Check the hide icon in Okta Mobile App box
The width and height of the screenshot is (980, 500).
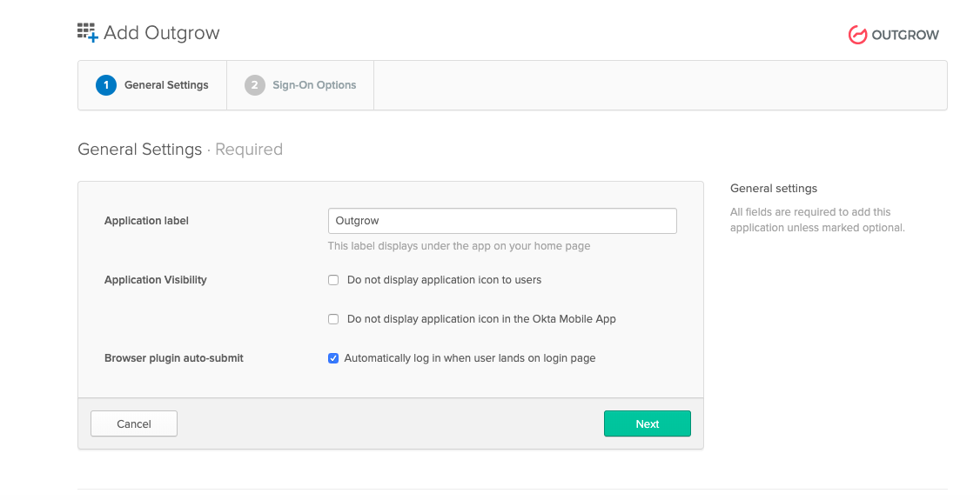click(333, 319)
